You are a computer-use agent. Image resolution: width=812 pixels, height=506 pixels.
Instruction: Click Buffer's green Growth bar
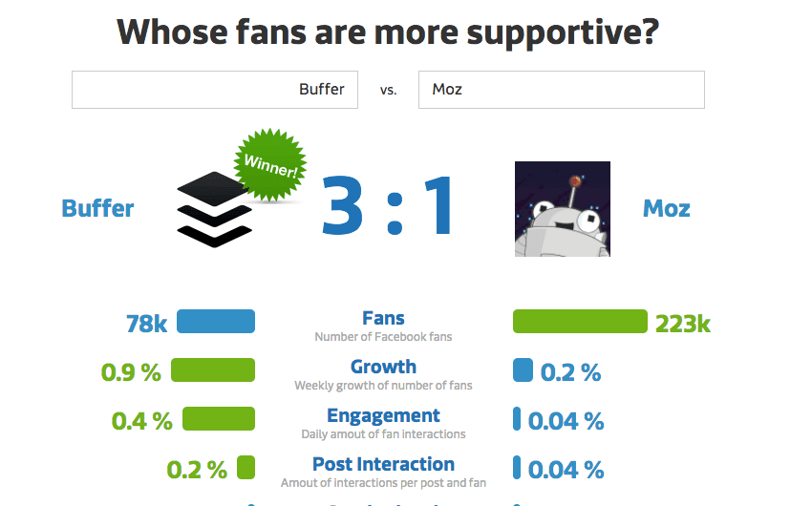pyautogui.click(x=212, y=370)
